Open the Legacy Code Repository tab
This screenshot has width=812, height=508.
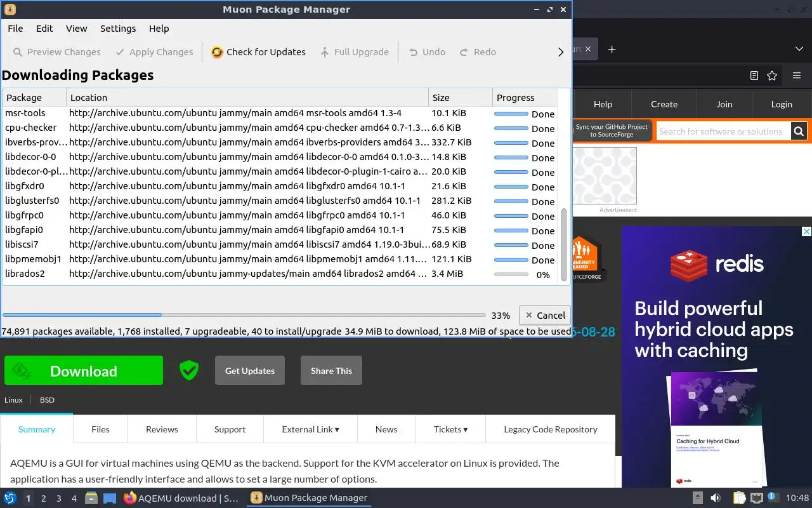(551, 429)
